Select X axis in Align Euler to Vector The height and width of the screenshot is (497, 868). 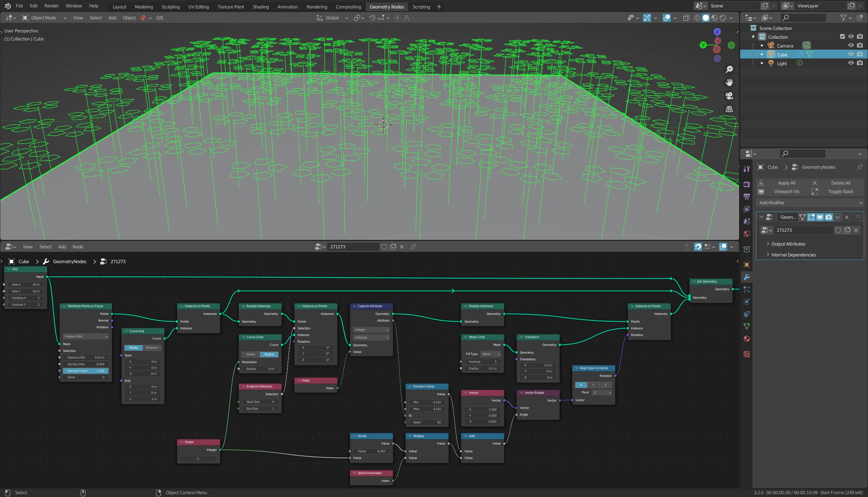tap(581, 385)
